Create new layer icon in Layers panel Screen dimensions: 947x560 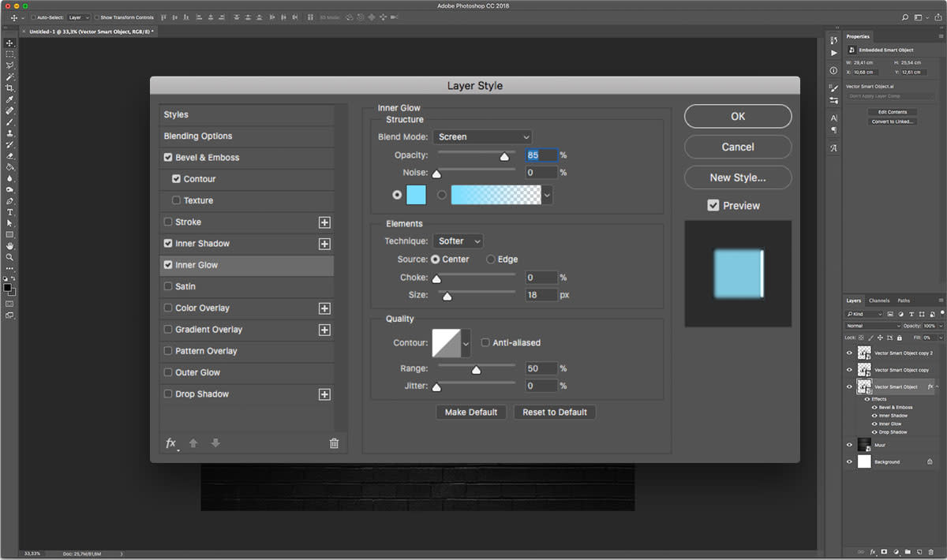coord(919,551)
